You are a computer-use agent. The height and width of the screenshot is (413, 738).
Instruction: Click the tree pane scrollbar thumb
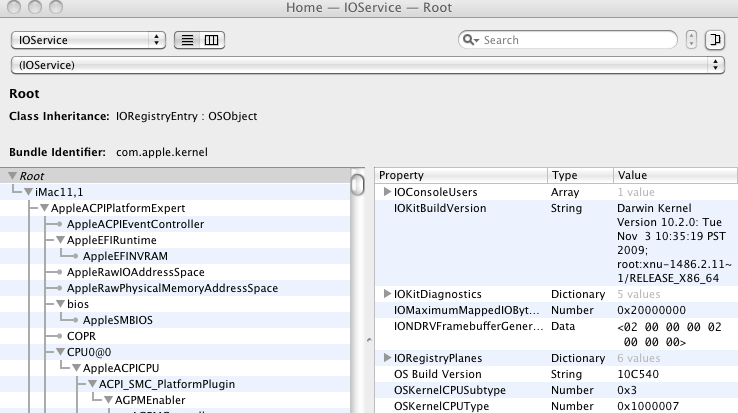click(358, 184)
